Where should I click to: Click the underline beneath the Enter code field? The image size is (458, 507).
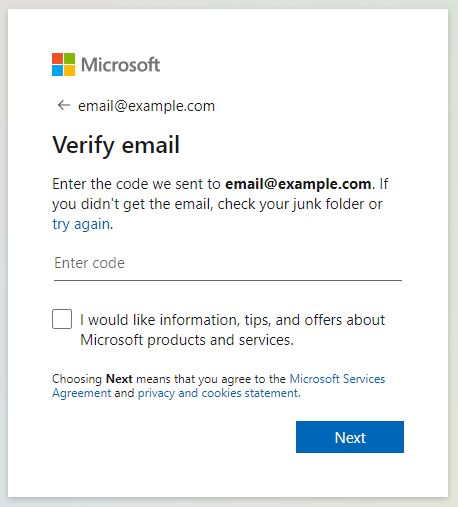pyautogui.click(x=228, y=280)
